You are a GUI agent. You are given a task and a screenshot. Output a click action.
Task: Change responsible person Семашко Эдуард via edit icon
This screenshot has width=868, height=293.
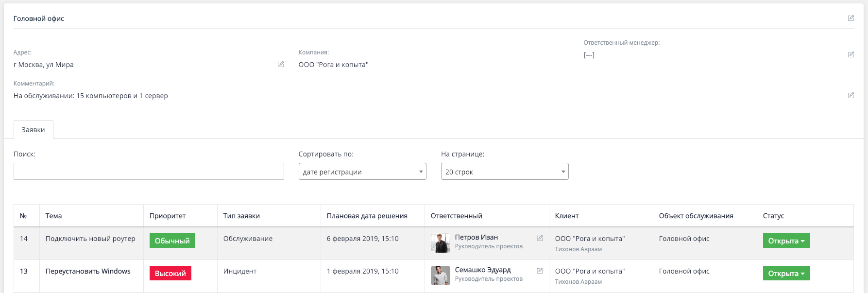click(540, 271)
